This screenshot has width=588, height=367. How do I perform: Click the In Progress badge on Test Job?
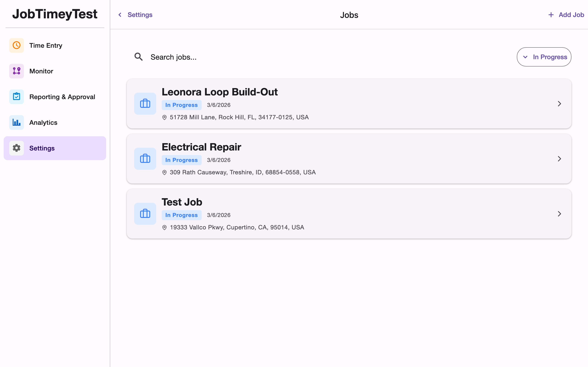tap(181, 215)
